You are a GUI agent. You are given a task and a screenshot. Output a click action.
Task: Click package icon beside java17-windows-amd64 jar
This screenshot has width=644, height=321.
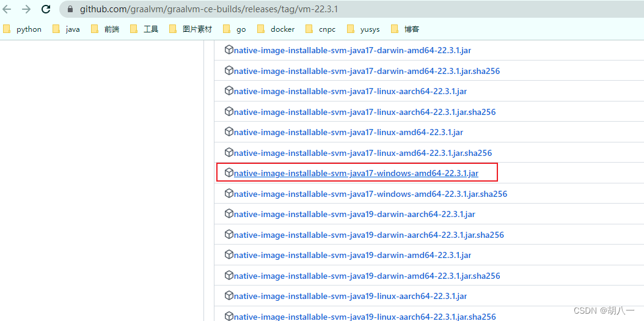(229, 173)
